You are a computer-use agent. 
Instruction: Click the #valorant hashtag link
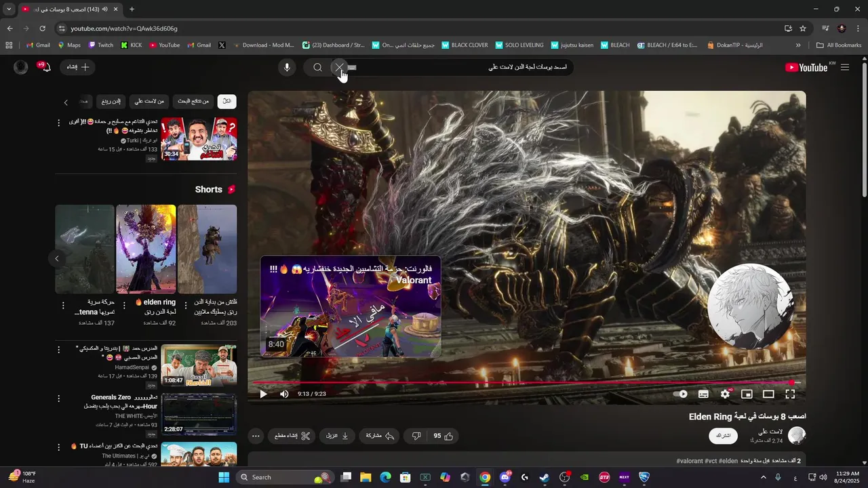(x=690, y=461)
